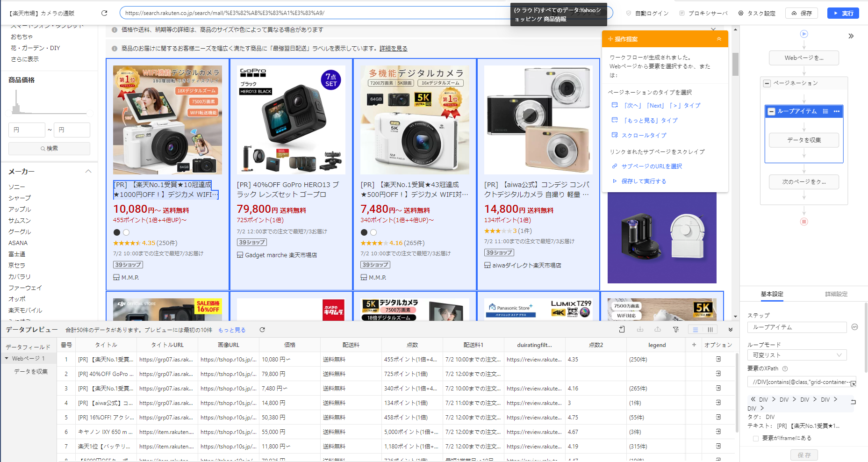Choose the スクロールタイプ pagination option
868x462 pixels.
click(x=644, y=136)
